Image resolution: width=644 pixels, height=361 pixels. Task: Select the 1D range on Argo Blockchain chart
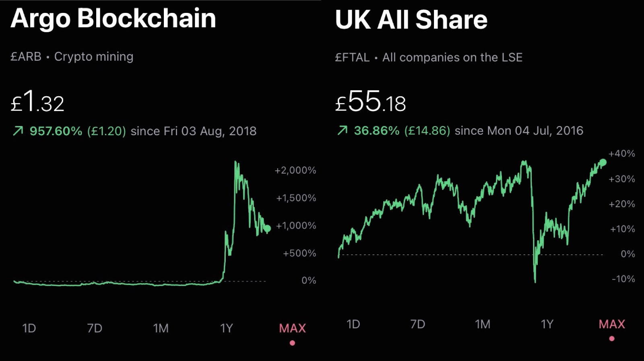click(28, 328)
